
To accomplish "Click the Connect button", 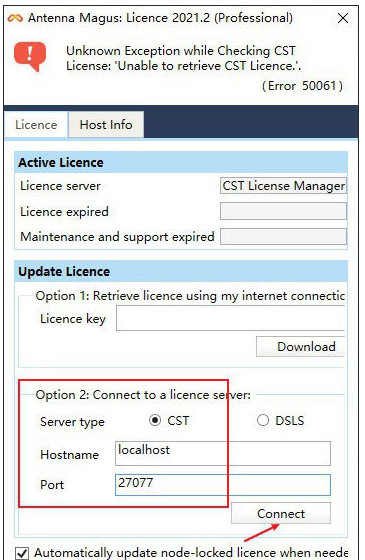I will (x=281, y=514).
